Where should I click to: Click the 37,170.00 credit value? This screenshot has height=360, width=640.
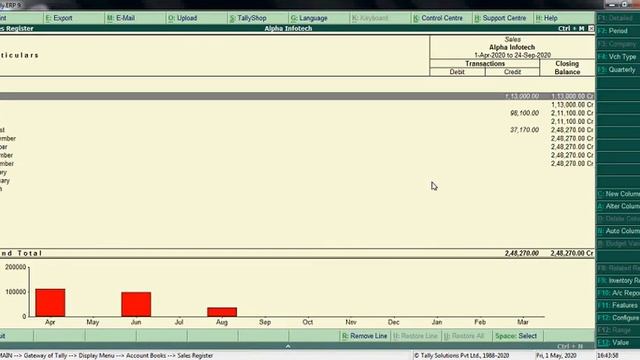[524, 130]
